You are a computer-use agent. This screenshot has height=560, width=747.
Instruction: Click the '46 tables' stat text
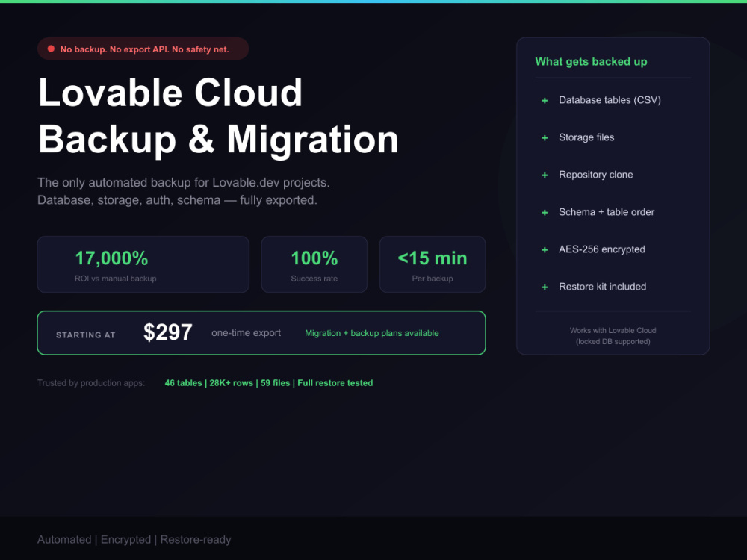click(x=184, y=383)
